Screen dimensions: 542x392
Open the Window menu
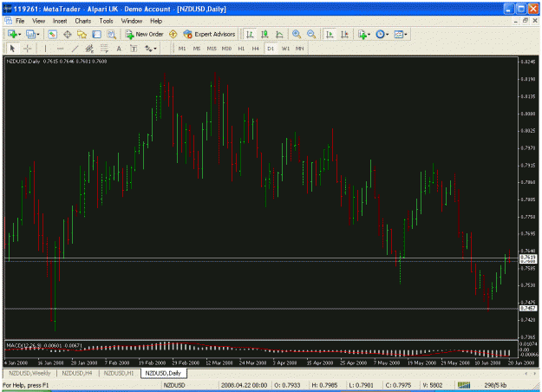pyautogui.click(x=132, y=21)
